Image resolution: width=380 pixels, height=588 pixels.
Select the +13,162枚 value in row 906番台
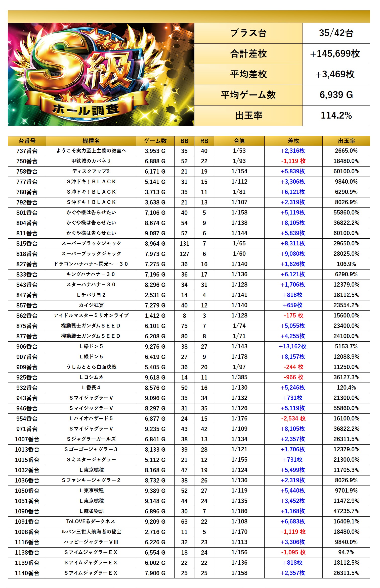click(x=293, y=346)
